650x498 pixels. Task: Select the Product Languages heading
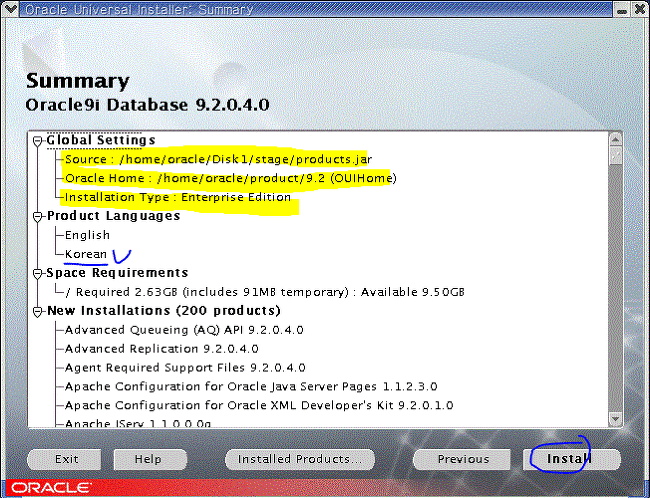pos(114,216)
